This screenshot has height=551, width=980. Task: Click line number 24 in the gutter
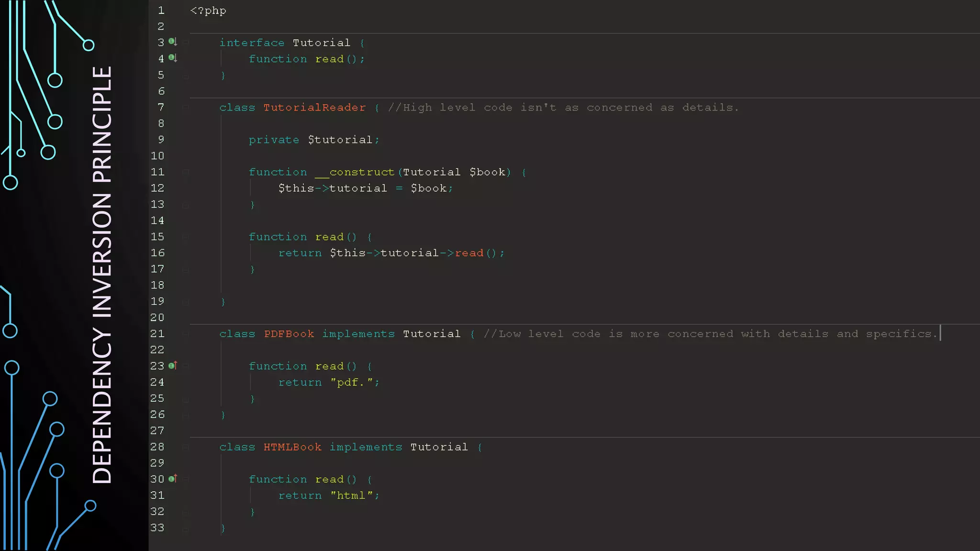coord(157,382)
